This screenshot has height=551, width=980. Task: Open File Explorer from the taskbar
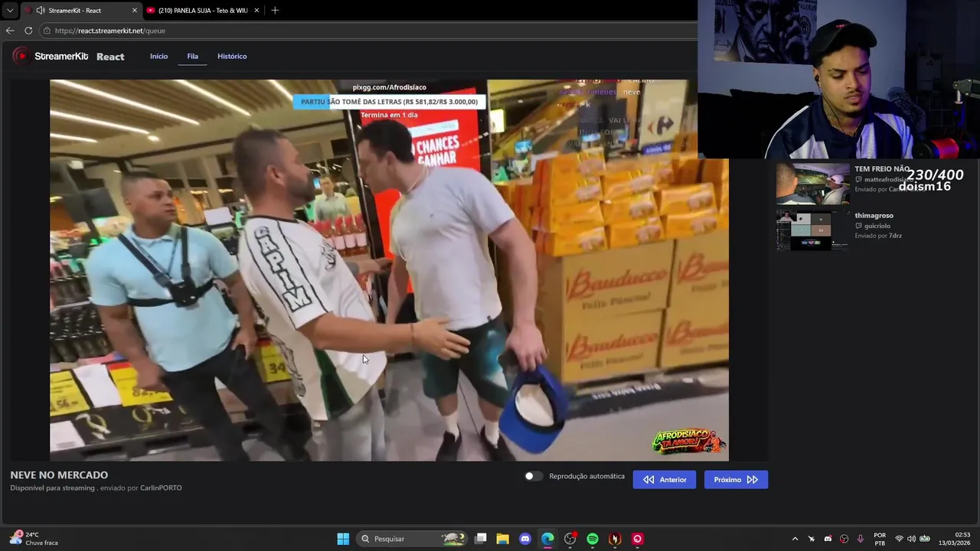pyautogui.click(x=503, y=539)
